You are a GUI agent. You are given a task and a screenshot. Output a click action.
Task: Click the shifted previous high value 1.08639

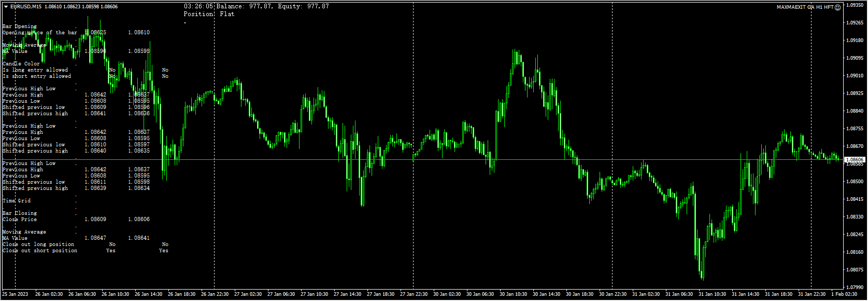tap(95, 188)
